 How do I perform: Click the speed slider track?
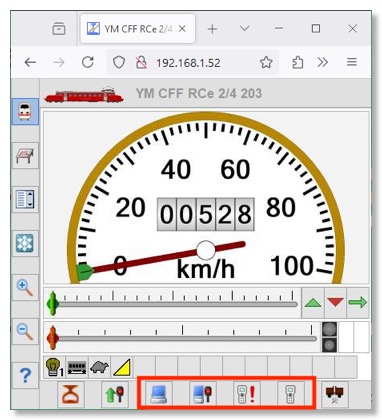(x=176, y=304)
